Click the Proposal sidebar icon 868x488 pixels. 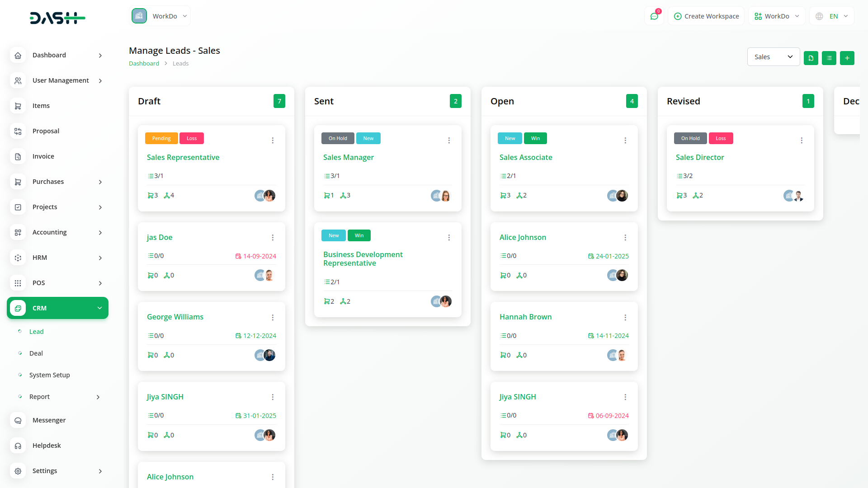18,131
